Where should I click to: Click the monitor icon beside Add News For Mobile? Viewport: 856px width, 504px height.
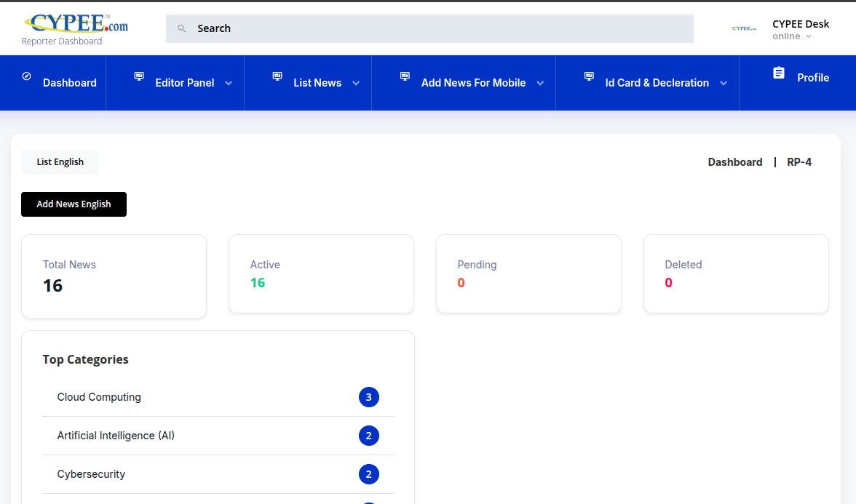pos(405,76)
